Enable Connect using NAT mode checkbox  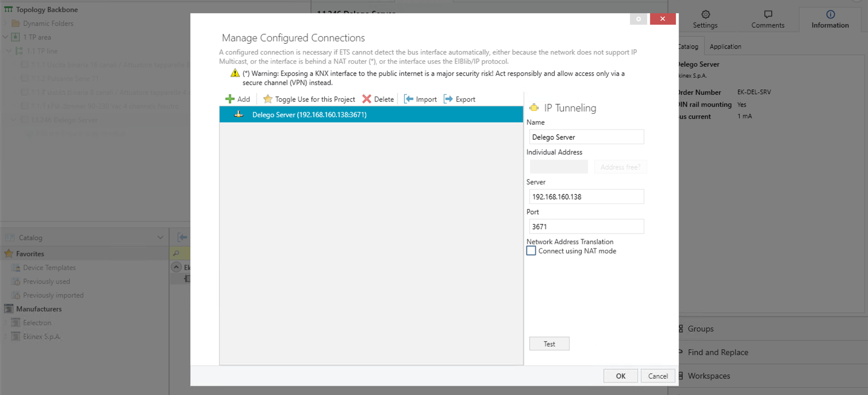(x=531, y=251)
